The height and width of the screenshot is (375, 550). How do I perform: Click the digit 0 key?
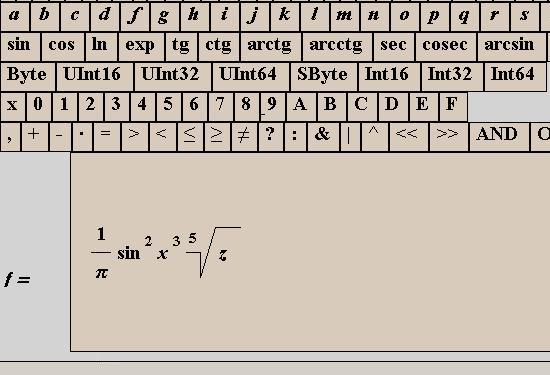tap(39, 107)
